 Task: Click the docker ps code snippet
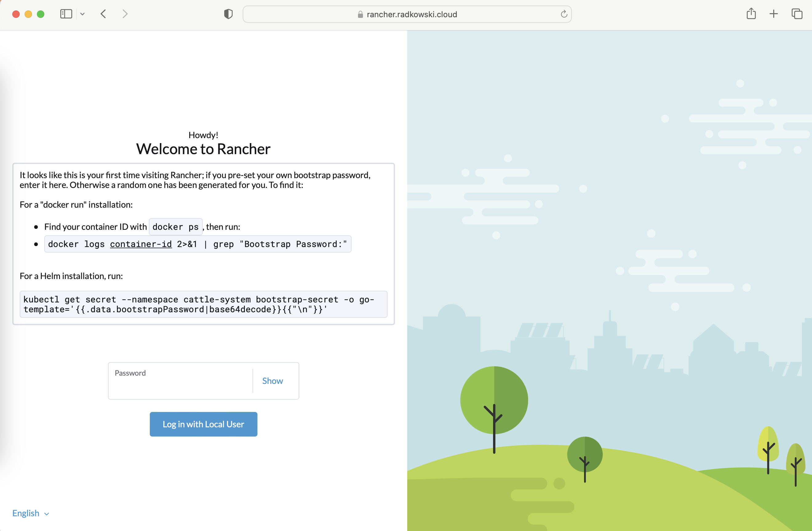[x=175, y=227]
